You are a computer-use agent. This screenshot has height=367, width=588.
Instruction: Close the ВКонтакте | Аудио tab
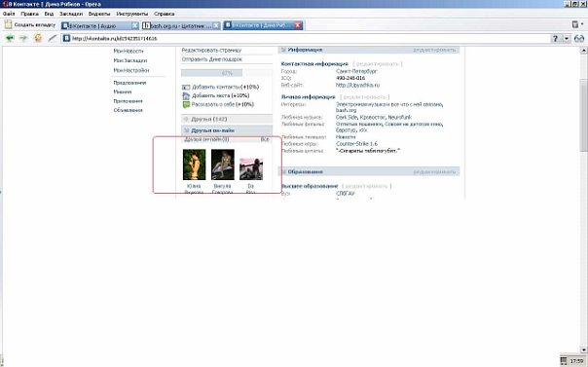[x=135, y=26]
